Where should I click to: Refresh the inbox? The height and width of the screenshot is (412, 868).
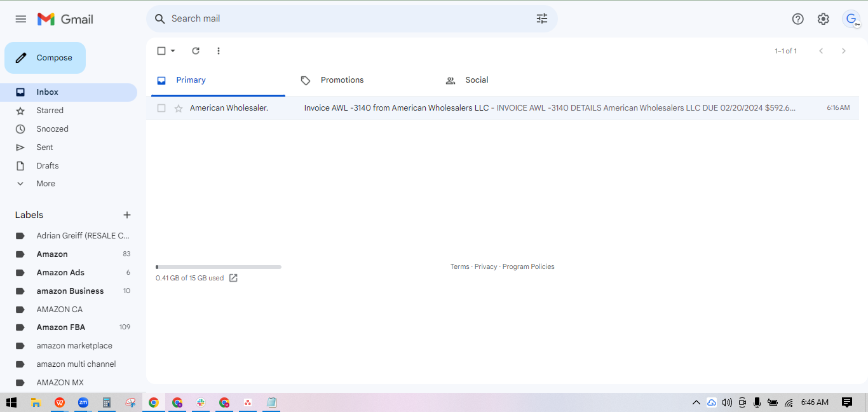pos(196,51)
